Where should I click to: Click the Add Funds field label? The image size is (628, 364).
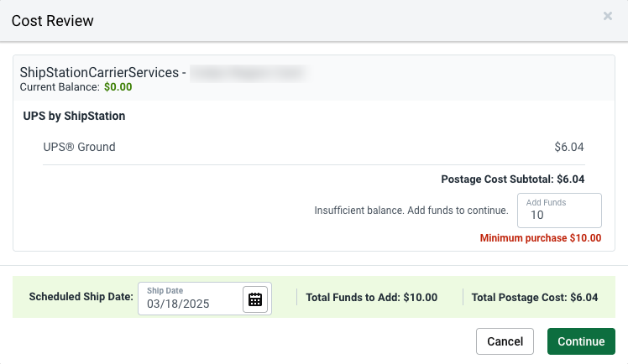pyautogui.click(x=546, y=202)
